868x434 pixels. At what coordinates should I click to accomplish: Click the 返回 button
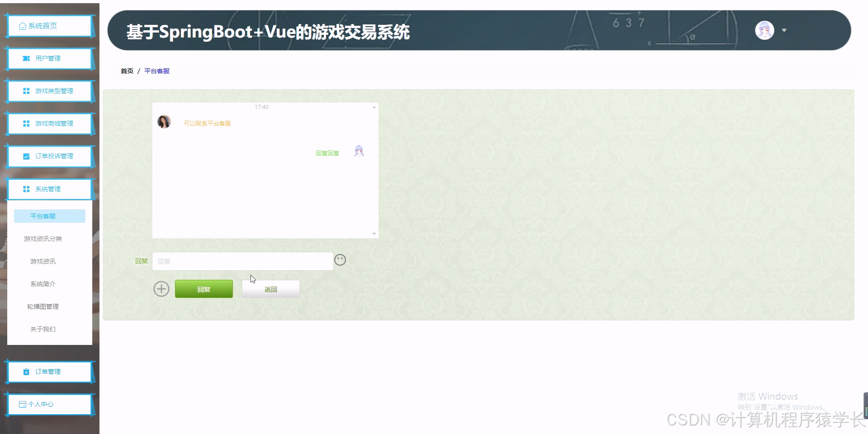point(271,289)
